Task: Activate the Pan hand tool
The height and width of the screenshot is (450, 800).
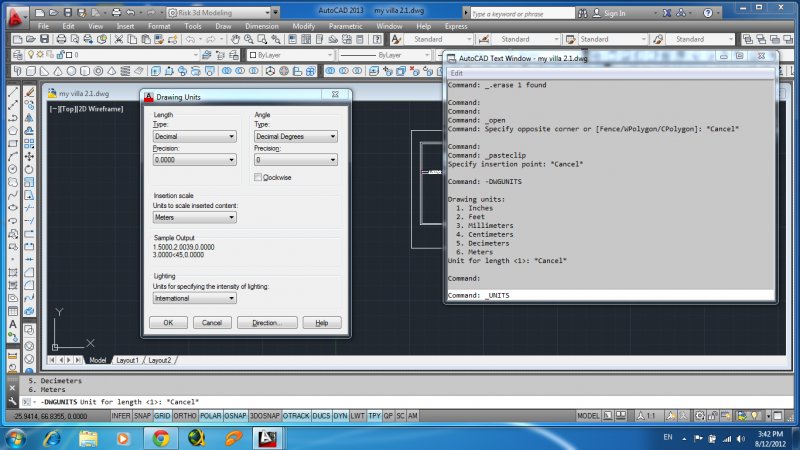Action: [235, 39]
